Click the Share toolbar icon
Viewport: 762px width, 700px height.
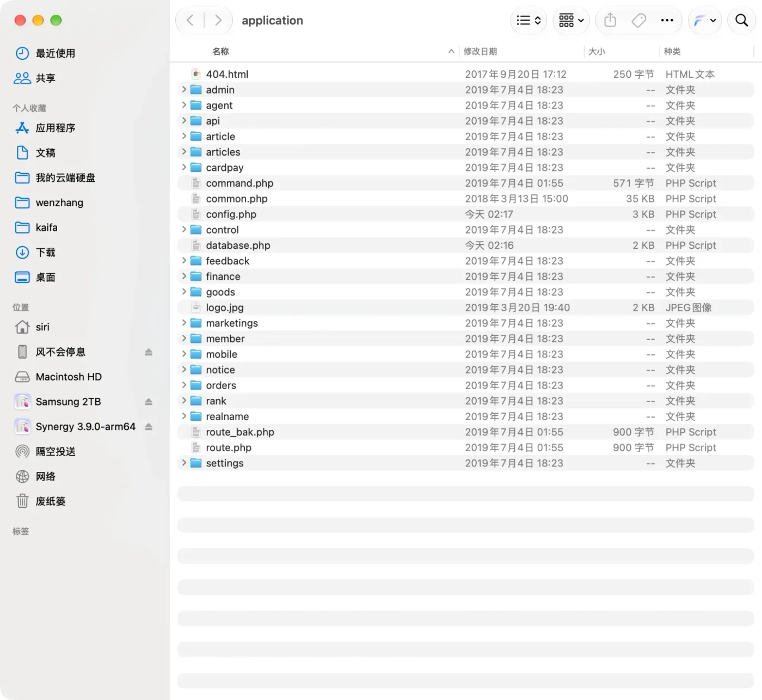point(610,21)
